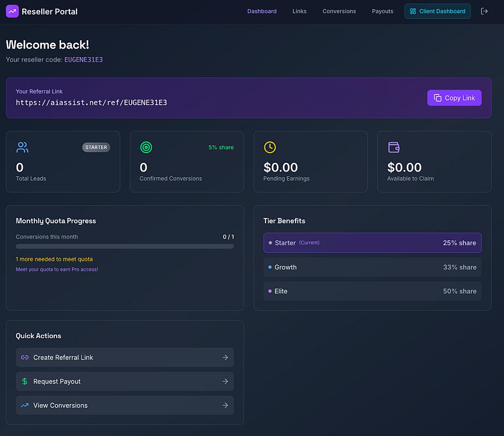
Task: Click the referral URL https://aiassist.net/ref/EUGENE31E3
Action: (91, 103)
